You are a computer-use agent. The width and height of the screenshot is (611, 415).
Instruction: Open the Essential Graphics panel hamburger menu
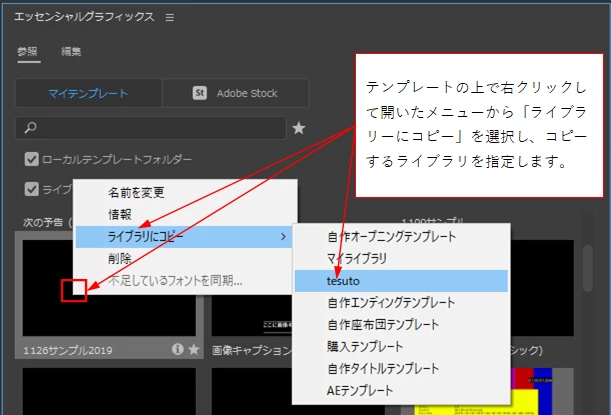tap(170, 18)
